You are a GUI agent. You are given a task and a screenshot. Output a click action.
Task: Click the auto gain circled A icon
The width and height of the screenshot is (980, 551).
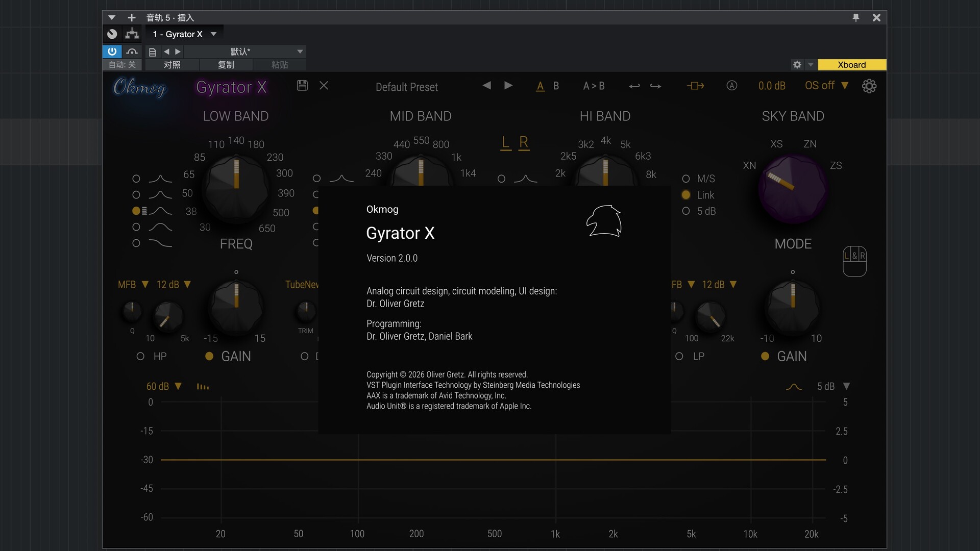point(731,86)
